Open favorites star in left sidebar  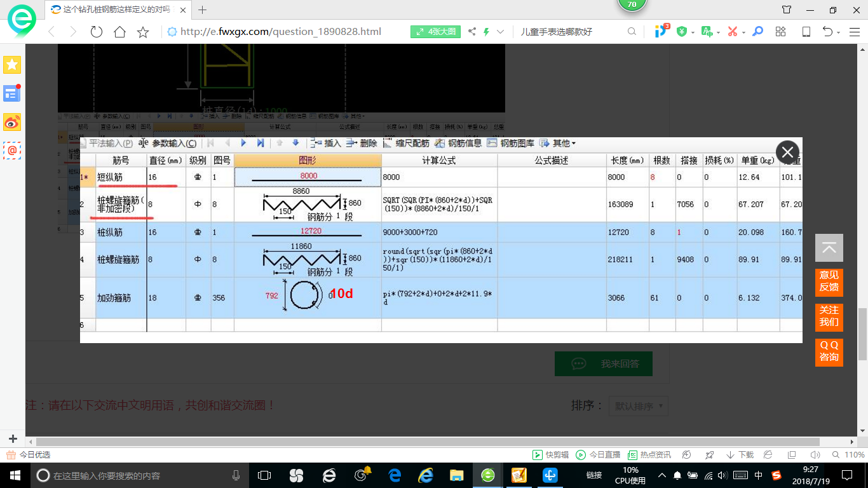(12, 65)
